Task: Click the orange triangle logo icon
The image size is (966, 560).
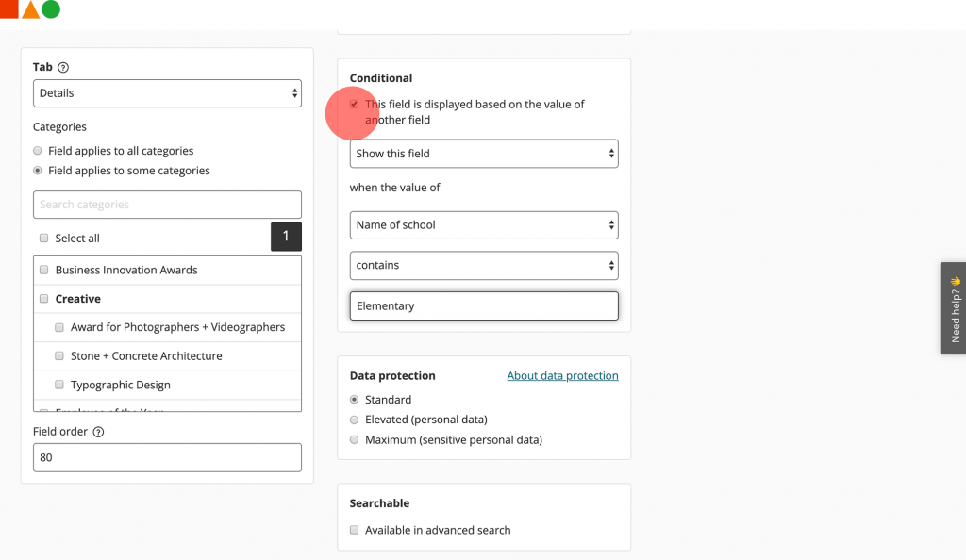Action: pos(28,9)
